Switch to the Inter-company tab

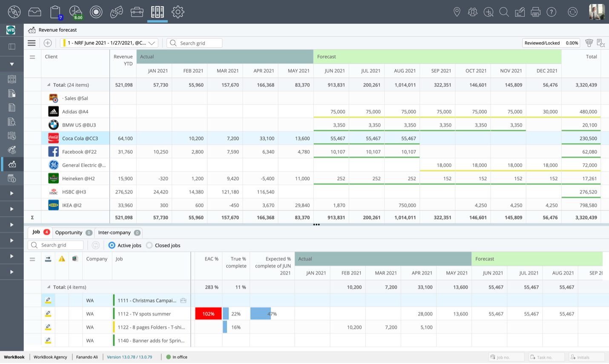click(115, 232)
